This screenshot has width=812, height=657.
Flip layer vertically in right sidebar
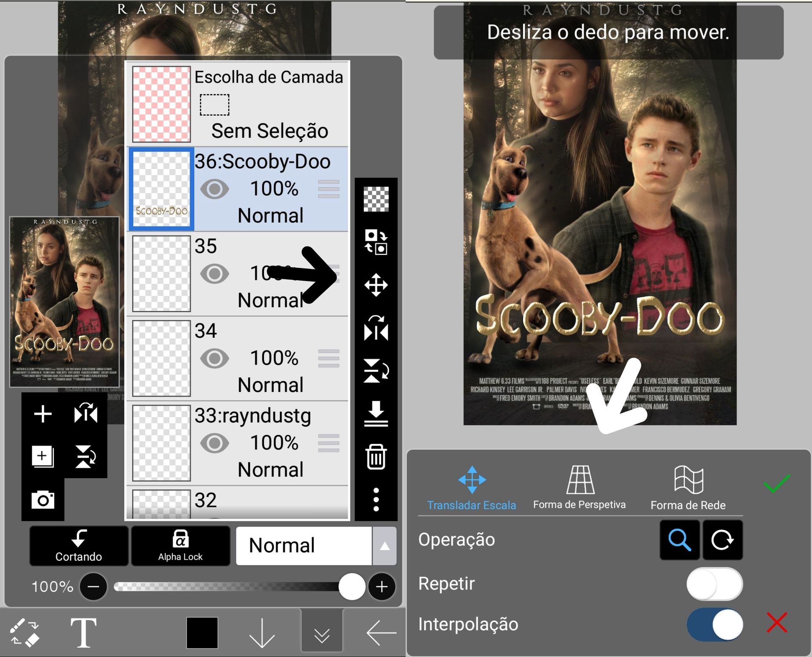tap(376, 371)
